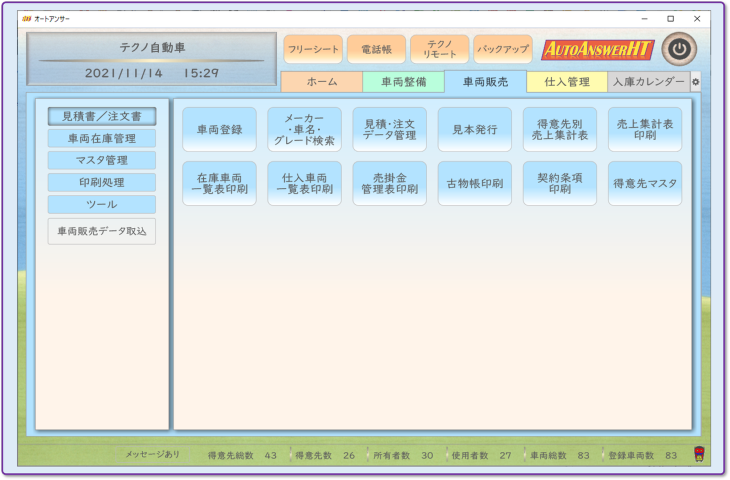Click the オートアンサー title bar app icon
The image size is (730, 480).
27,19
